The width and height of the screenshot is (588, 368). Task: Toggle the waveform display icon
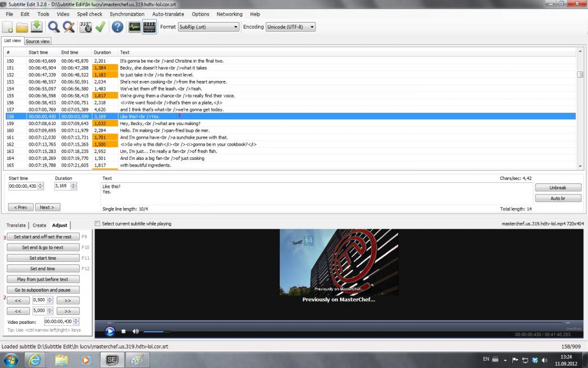pos(134,27)
